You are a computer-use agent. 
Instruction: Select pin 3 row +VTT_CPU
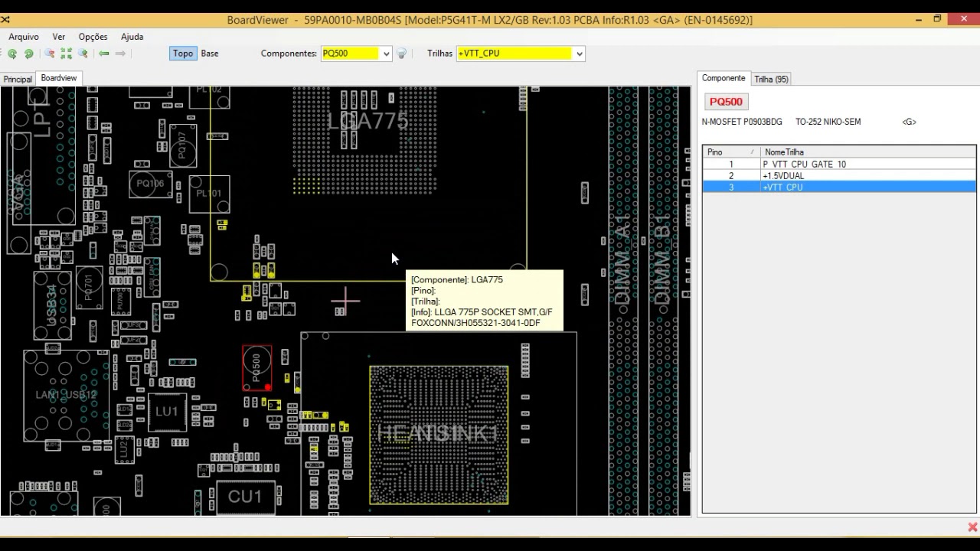tap(839, 187)
